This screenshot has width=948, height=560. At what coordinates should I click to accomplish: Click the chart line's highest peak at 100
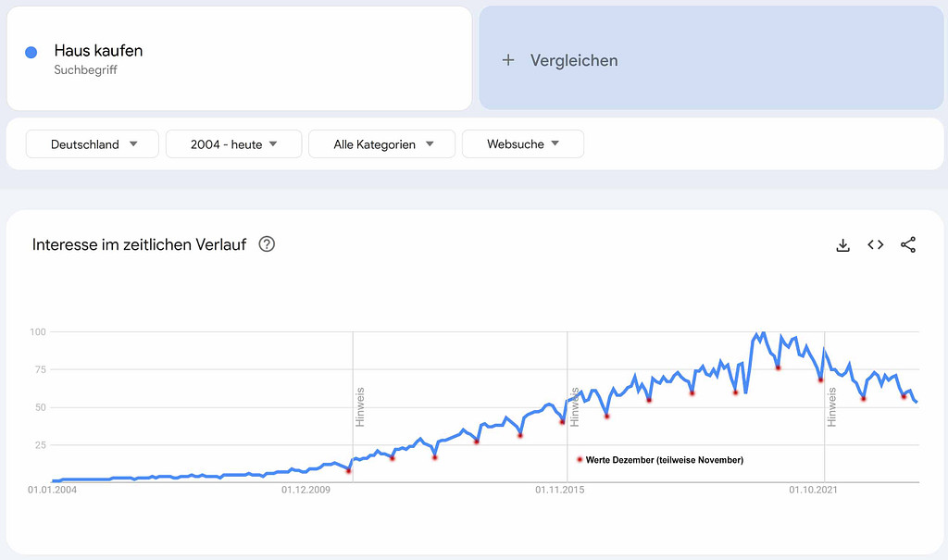(763, 332)
